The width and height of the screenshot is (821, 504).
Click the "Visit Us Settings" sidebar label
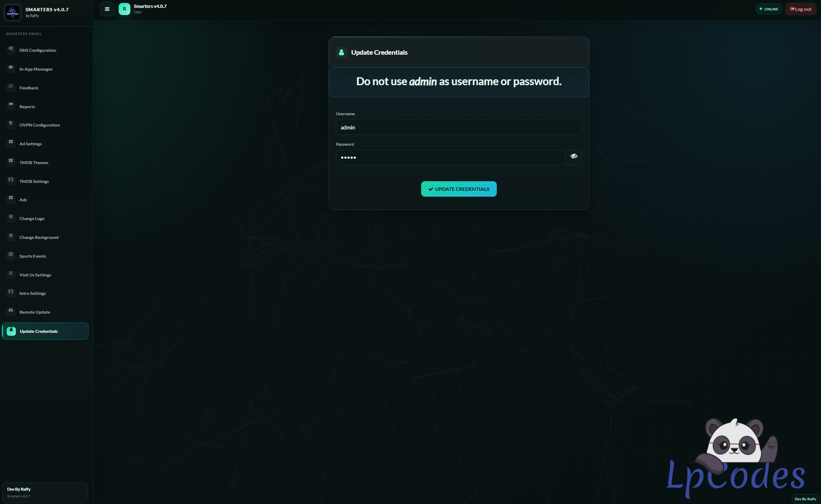click(35, 275)
